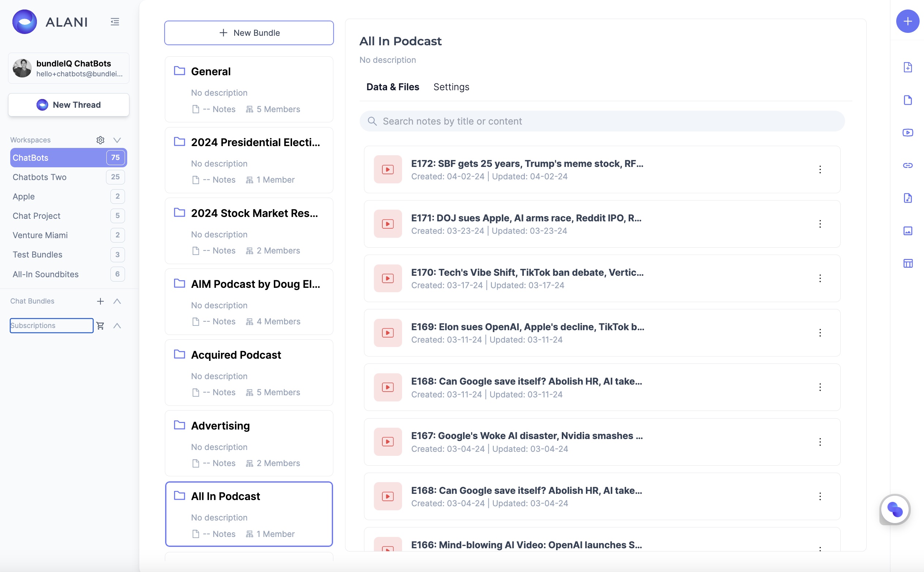This screenshot has width=924, height=572.
Task: Switch to the Settings tab
Action: [x=451, y=87]
